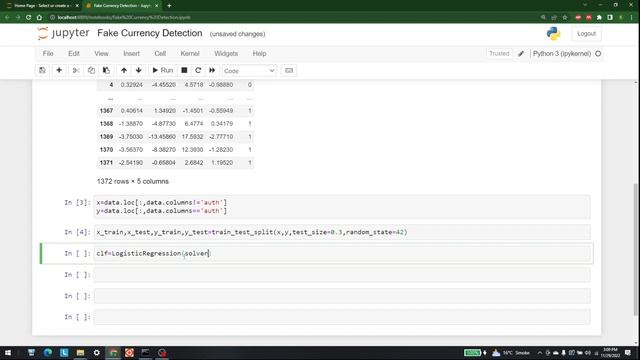Open the View menu

101,53
